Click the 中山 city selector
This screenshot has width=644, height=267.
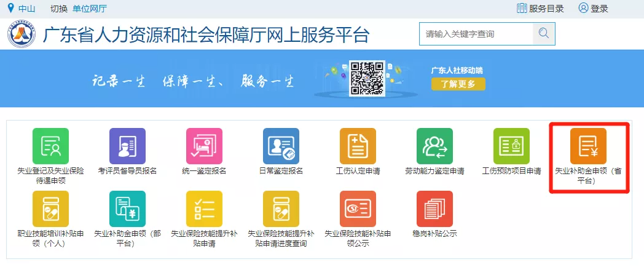click(26, 9)
